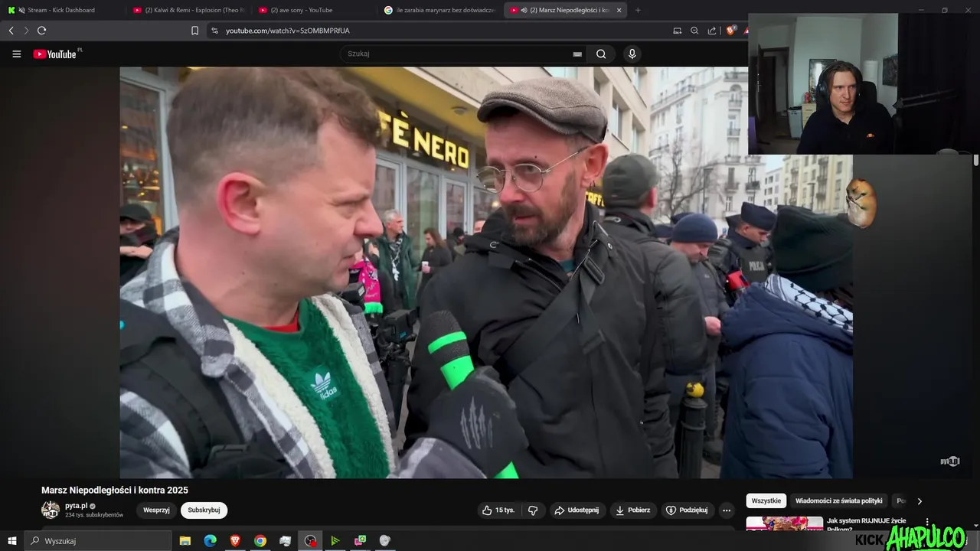Click the youtube.com address bar URL

pos(288,31)
